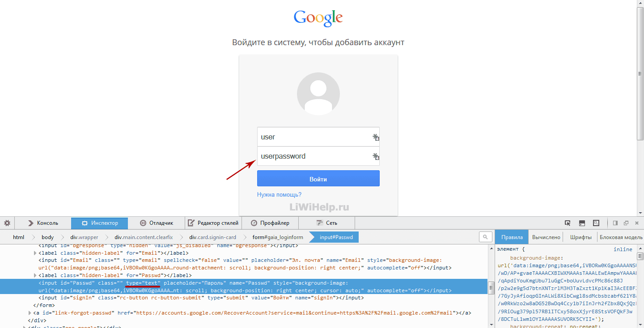This screenshot has width=644, height=328.
Task: Select body in the breadcrumb
Action: point(47,237)
